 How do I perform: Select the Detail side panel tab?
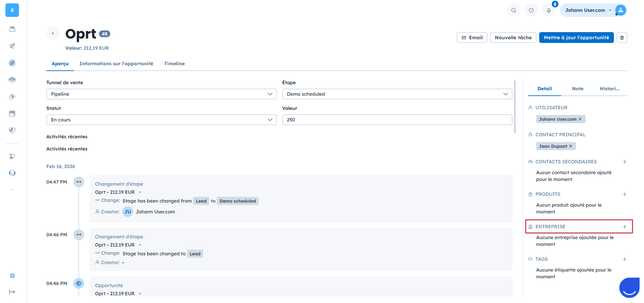coord(545,89)
